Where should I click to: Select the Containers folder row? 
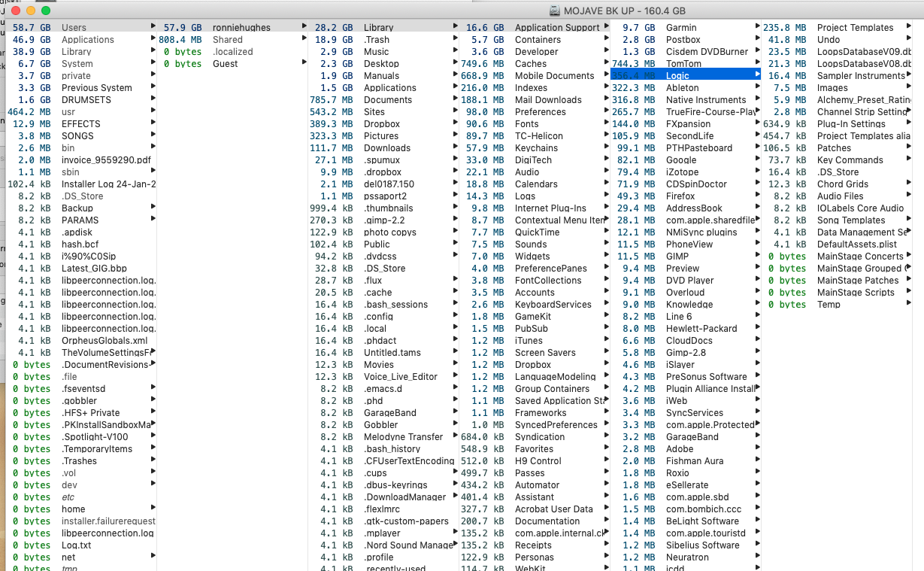[535, 40]
